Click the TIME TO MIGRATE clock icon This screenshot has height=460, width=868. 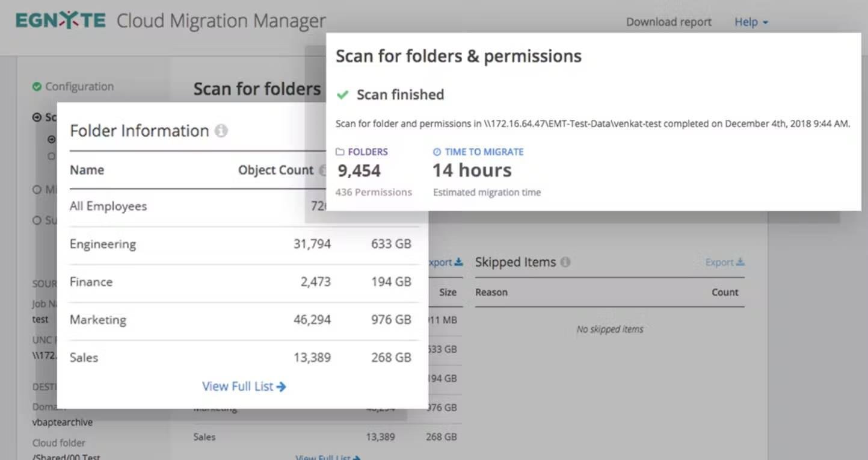pyautogui.click(x=437, y=152)
